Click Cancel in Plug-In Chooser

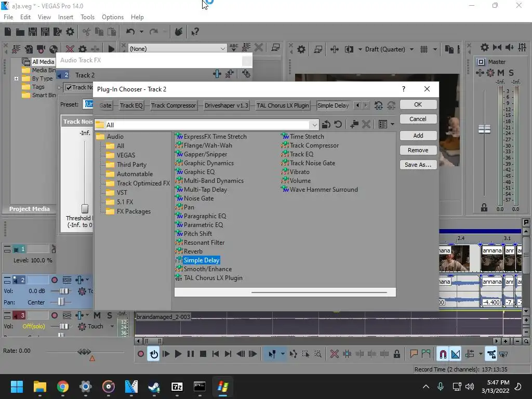[x=418, y=119]
